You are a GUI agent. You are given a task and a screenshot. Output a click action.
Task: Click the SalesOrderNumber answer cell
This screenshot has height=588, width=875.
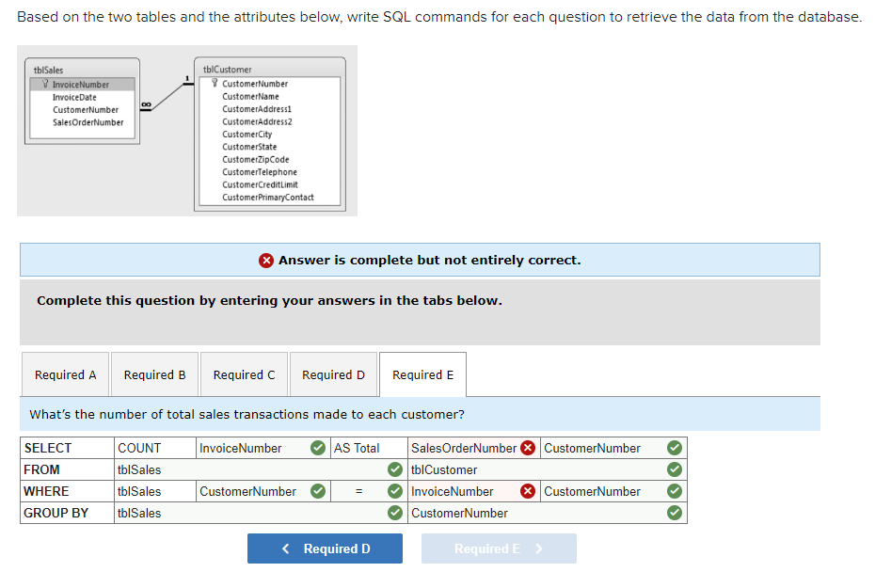(474, 448)
